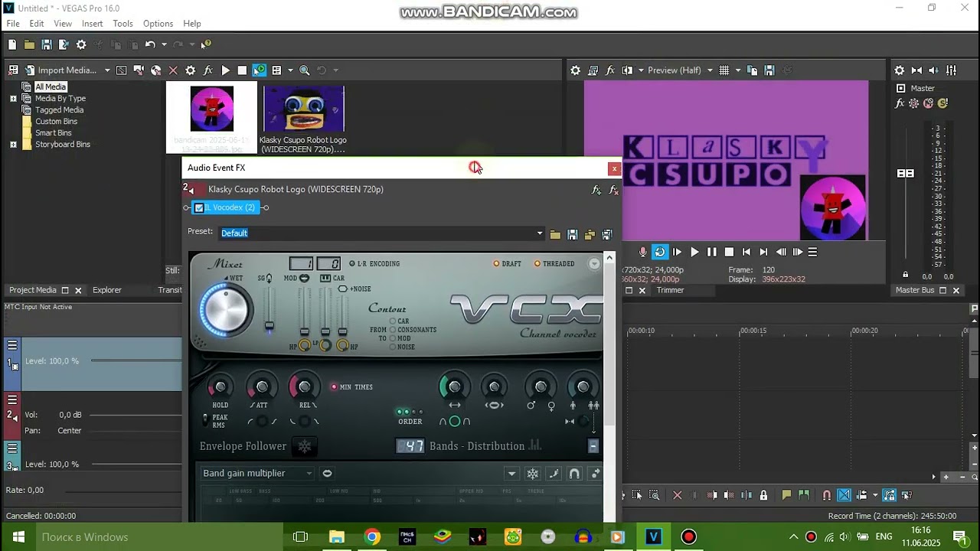Open Media FX icon in Project Media toolbar
980x551 pixels.
coord(207,70)
